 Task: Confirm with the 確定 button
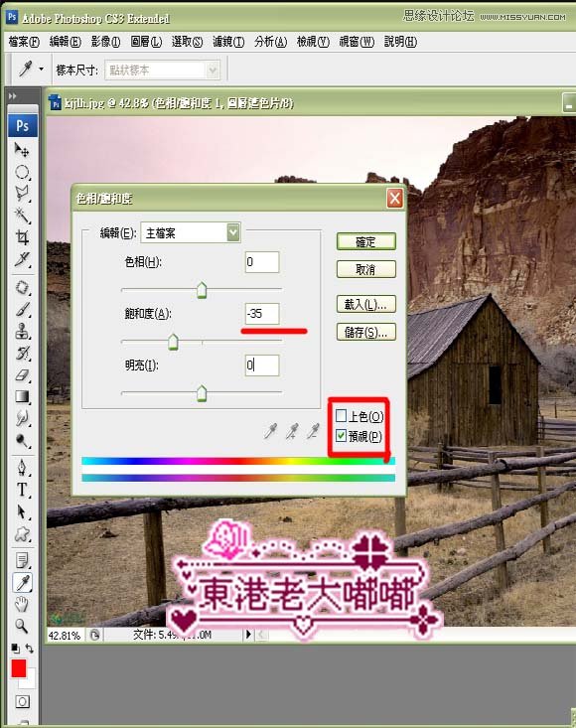(365, 241)
